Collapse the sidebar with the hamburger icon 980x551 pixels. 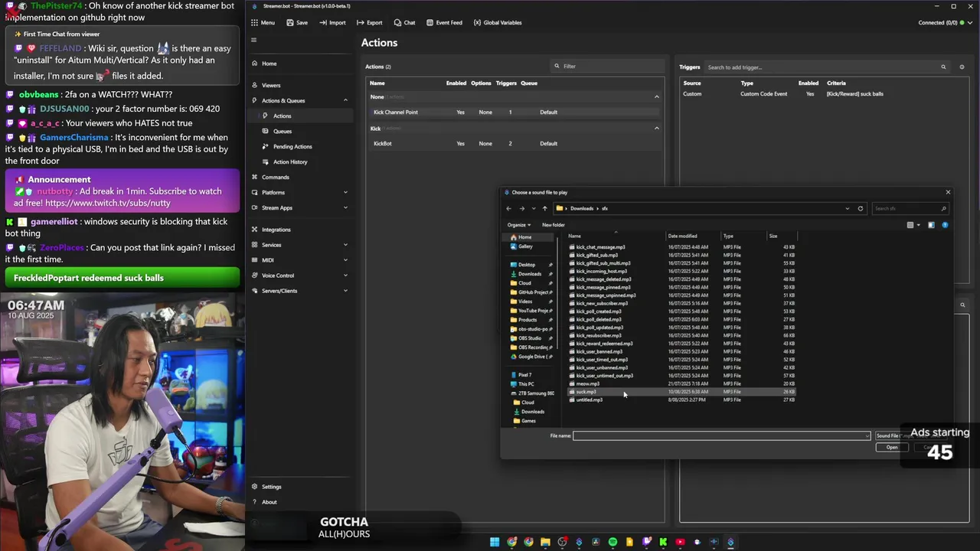[254, 41]
